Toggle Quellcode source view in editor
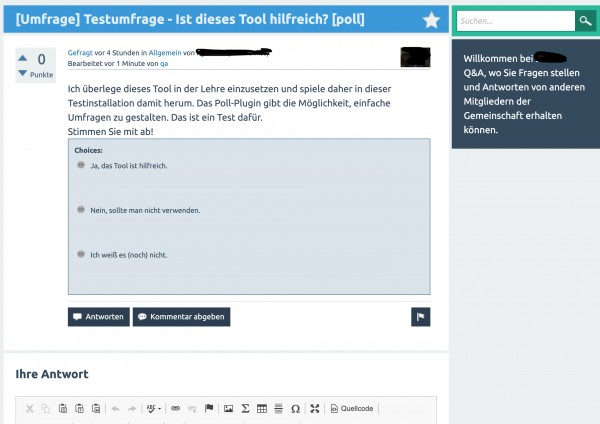This screenshot has height=424, width=600. pyautogui.click(x=353, y=408)
